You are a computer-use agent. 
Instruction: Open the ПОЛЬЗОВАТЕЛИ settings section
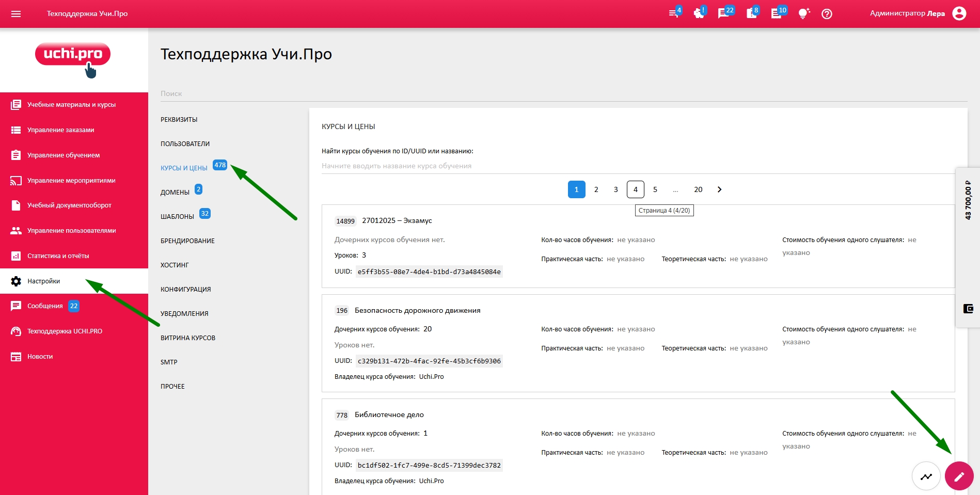tap(185, 144)
